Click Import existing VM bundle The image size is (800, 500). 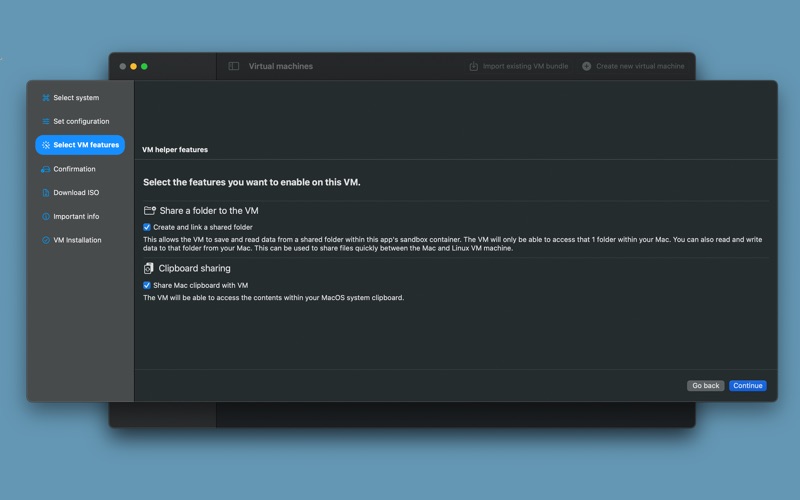518,66
